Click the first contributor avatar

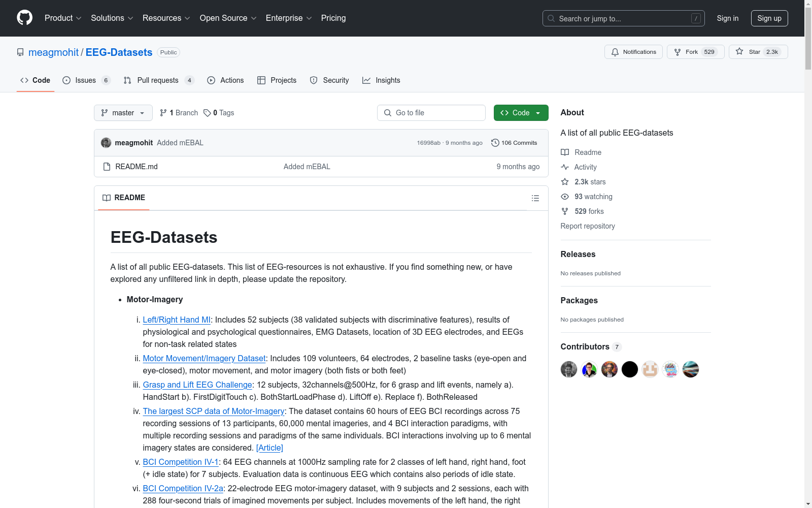[569, 369]
